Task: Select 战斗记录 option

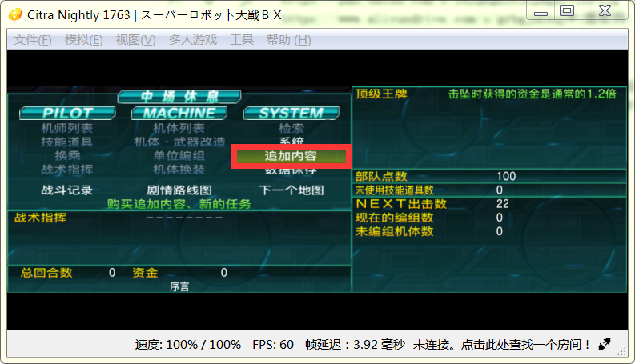Action: point(66,190)
